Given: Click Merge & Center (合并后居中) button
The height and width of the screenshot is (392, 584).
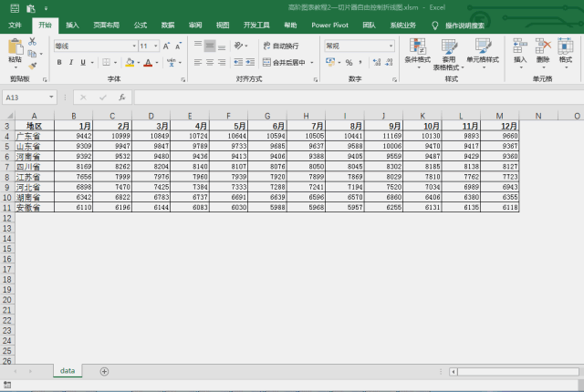Looking at the screenshot, I should point(284,62).
